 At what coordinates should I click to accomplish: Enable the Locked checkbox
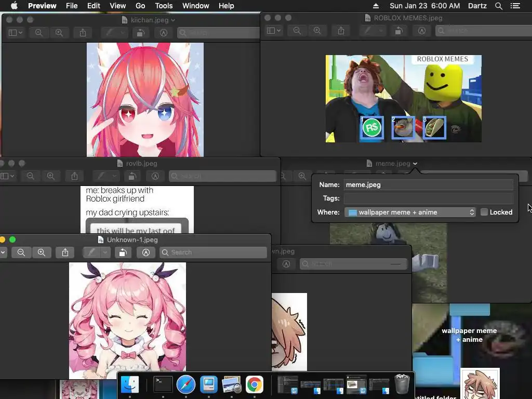click(484, 212)
